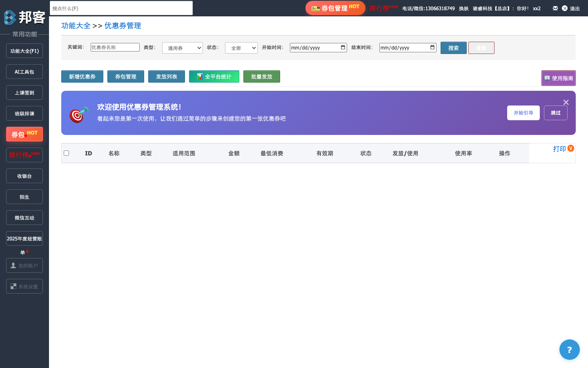Click the 搜索 search button
The image size is (588, 368).
(x=453, y=47)
